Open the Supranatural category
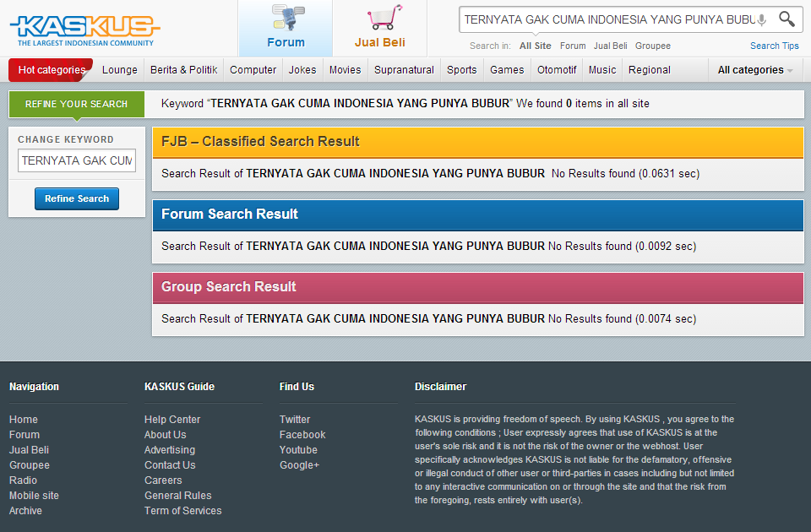This screenshot has width=811, height=532. (x=404, y=70)
